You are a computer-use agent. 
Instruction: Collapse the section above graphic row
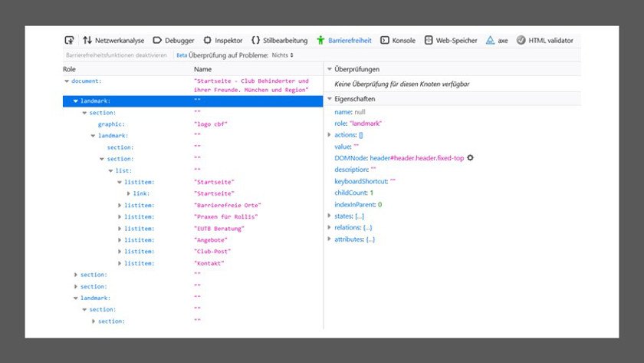tap(84, 113)
